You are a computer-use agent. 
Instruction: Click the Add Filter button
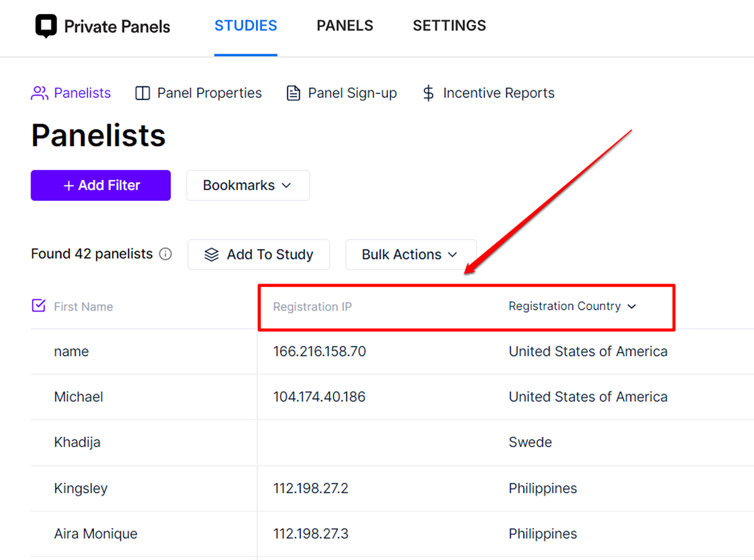(x=101, y=185)
